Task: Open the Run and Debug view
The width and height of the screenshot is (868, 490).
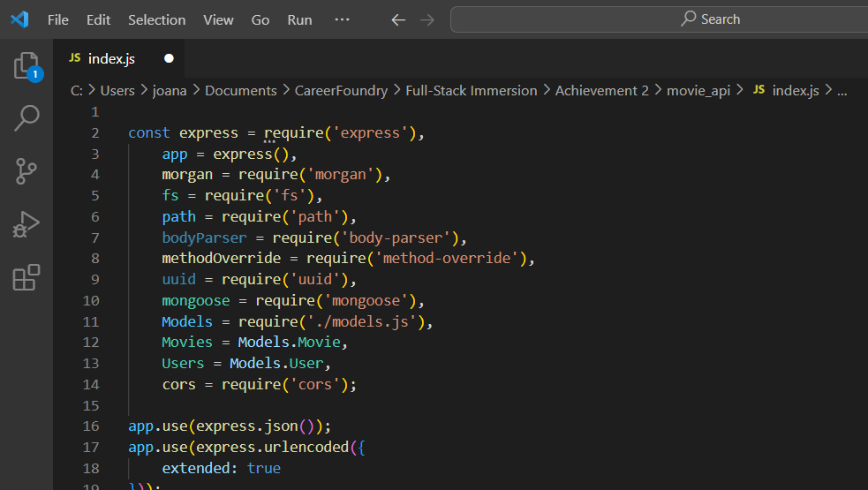Action: pyautogui.click(x=26, y=224)
